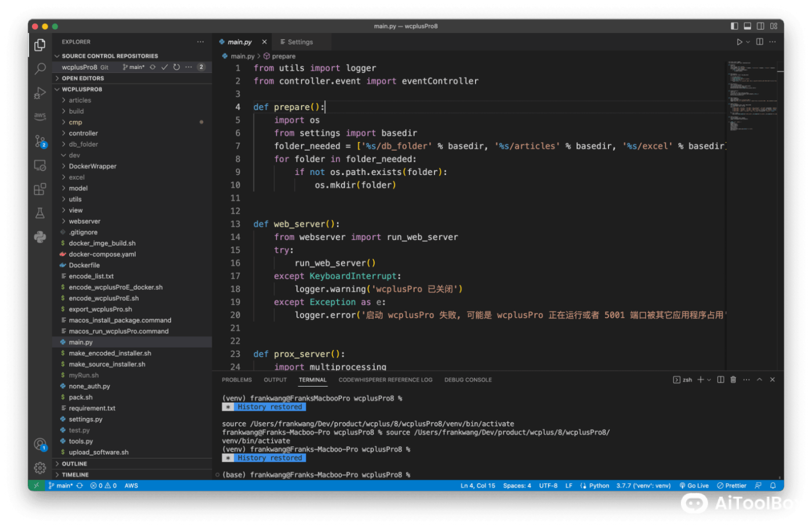Expand the controller folder
Screen dimensions: 812x528
(x=83, y=133)
